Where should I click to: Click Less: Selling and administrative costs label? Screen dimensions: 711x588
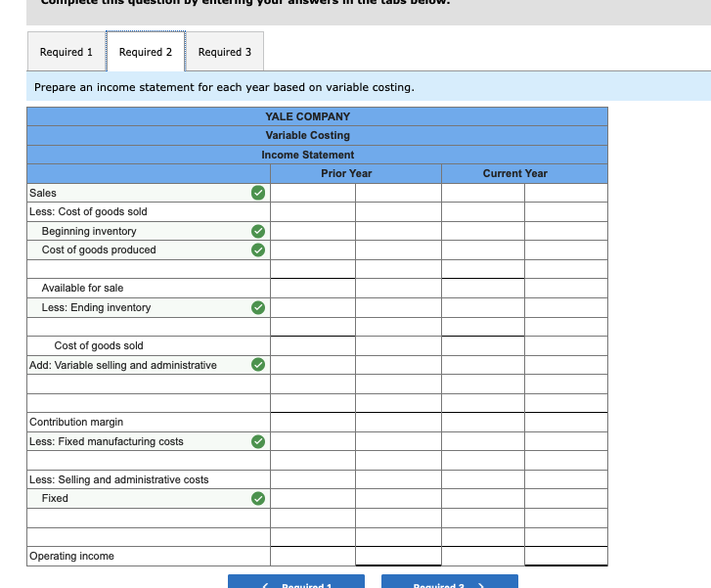pos(118,479)
